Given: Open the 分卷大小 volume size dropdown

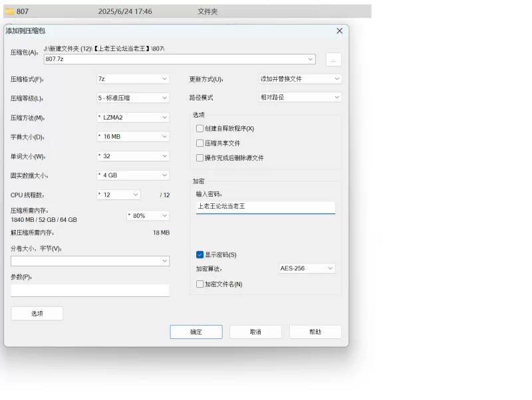Looking at the screenshot, I should (x=90, y=261).
